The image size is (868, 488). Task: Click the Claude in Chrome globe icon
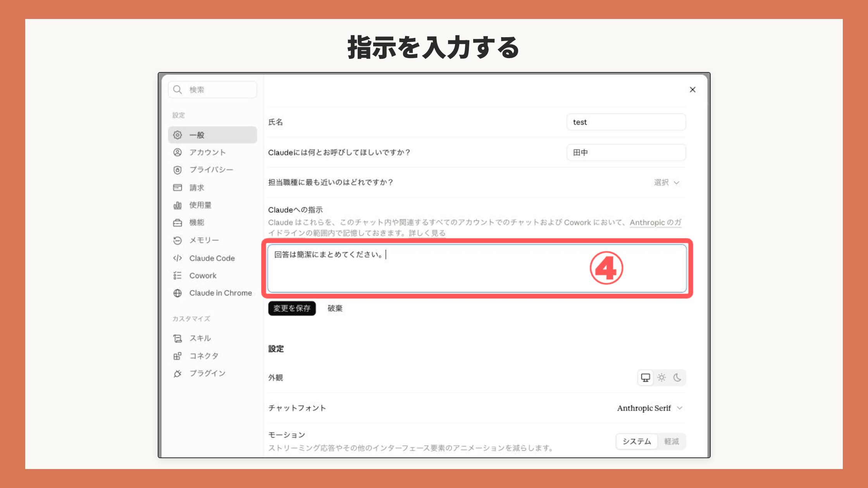click(x=177, y=293)
